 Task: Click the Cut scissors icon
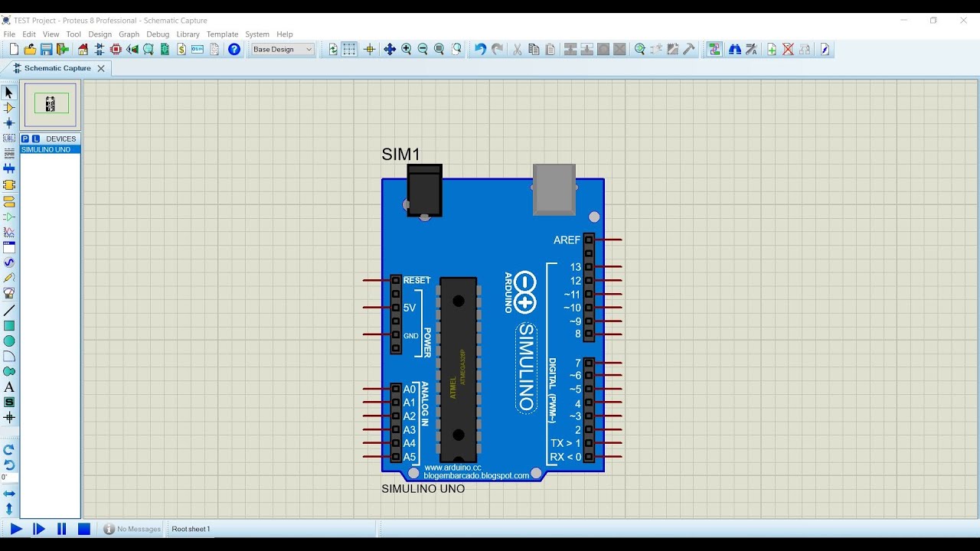click(x=517, y=49)
